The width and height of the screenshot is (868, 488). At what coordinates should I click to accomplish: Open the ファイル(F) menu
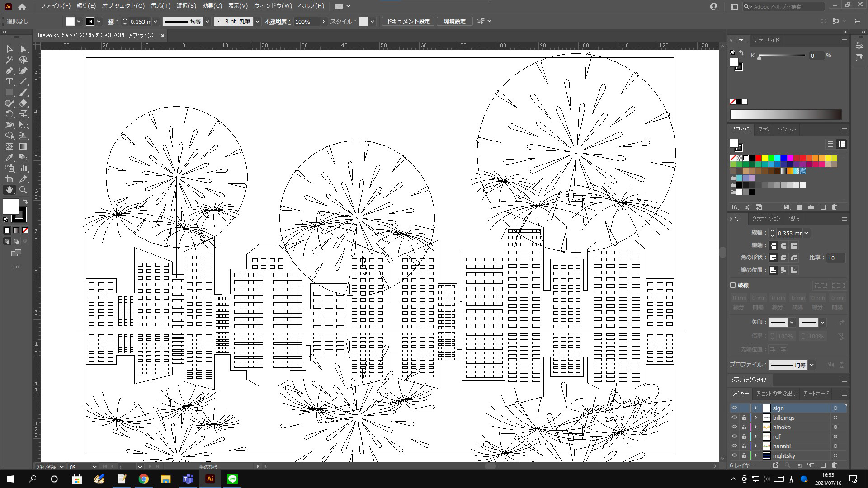tap(55, 6)
